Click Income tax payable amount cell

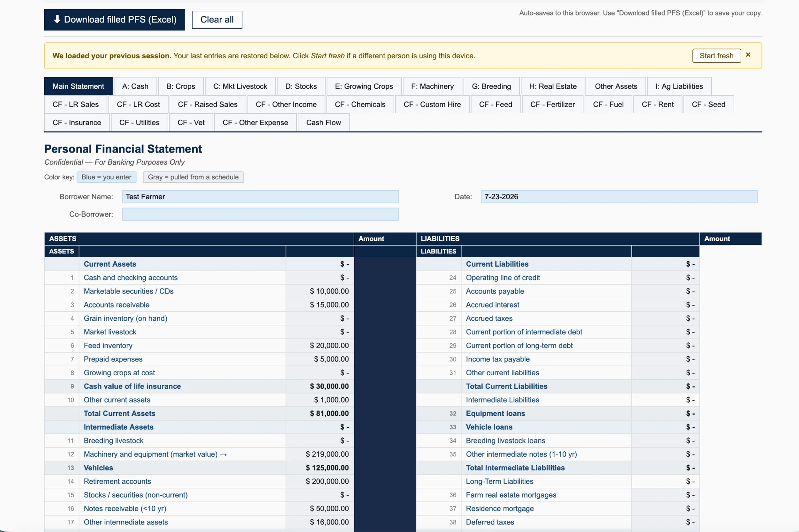pyautogui.click(x=665, y=359)
